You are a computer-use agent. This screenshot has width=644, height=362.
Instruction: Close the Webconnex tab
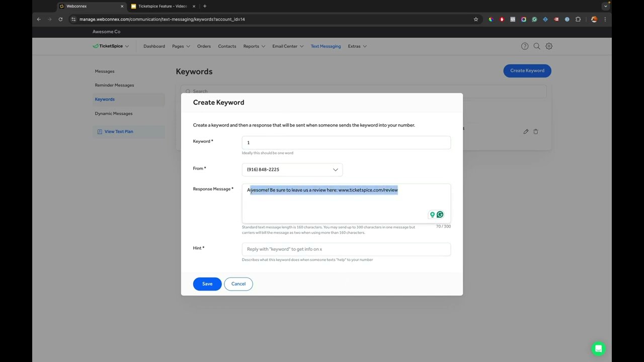122,6
